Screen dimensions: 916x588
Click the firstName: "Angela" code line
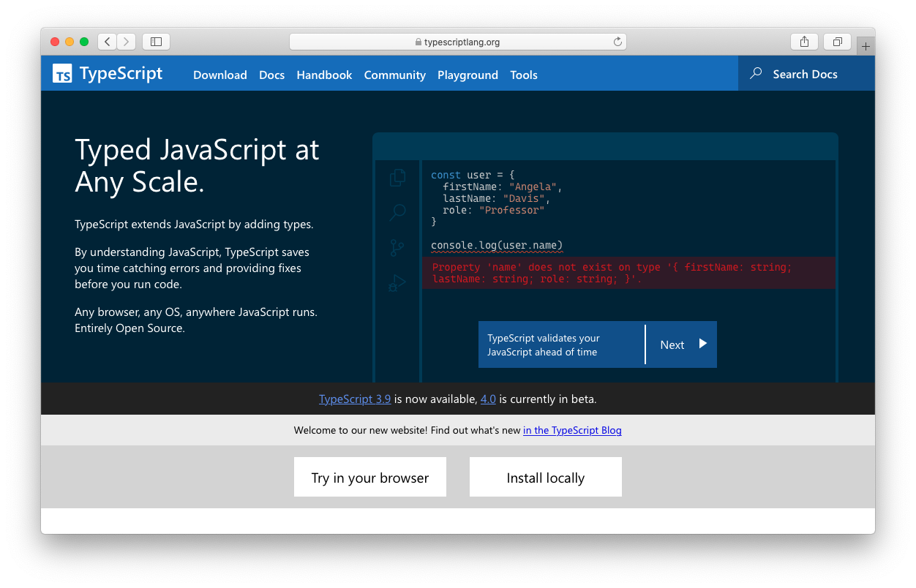pos(502,186)
